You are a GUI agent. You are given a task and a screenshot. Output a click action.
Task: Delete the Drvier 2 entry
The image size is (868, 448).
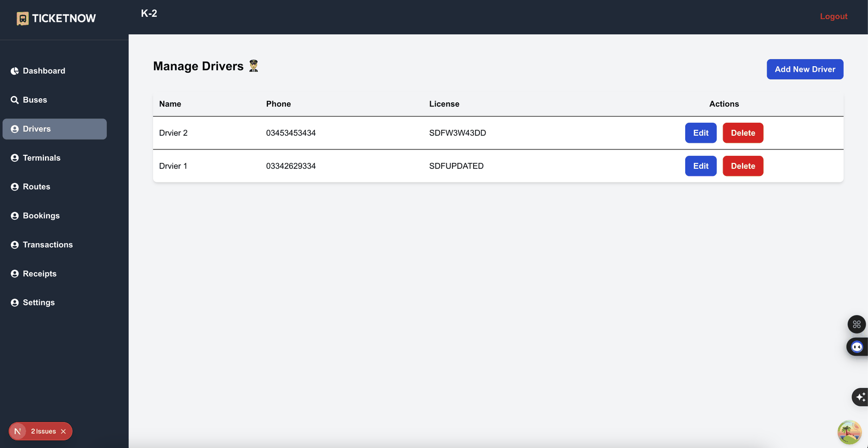[743, 133]
